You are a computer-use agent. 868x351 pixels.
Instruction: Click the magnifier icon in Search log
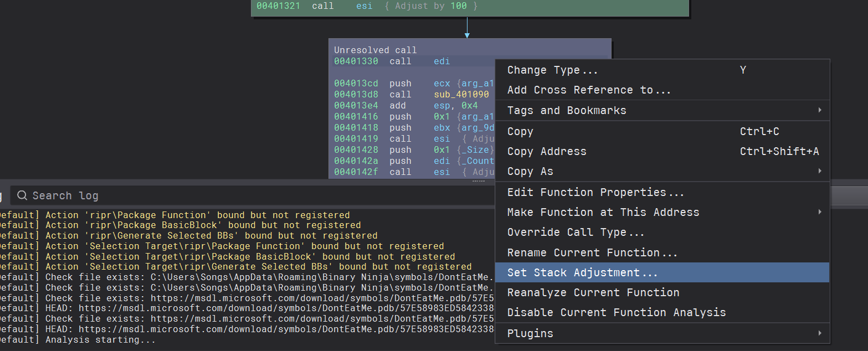[x=22, y=195]
